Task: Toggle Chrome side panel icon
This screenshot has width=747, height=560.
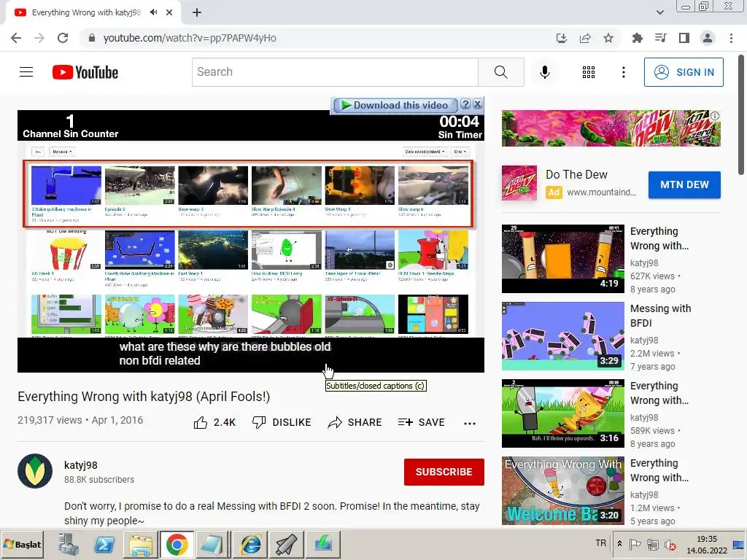Action: point(684,38)
